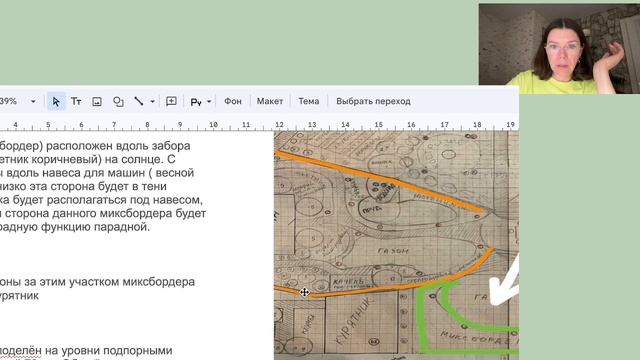Select the upper orange line on the plan
The image size is (640, 360).
click(x=380, y=182)
